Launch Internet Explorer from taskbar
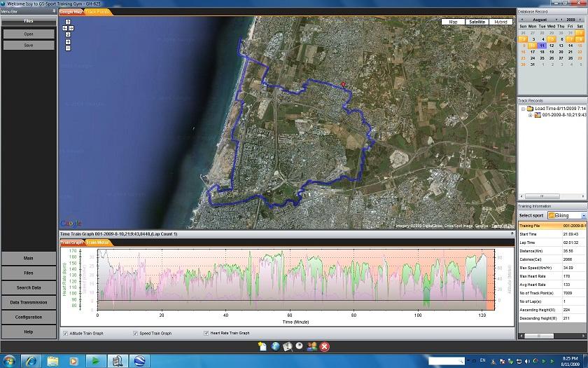This screenshot has height=368, width=588. point(31,361)
